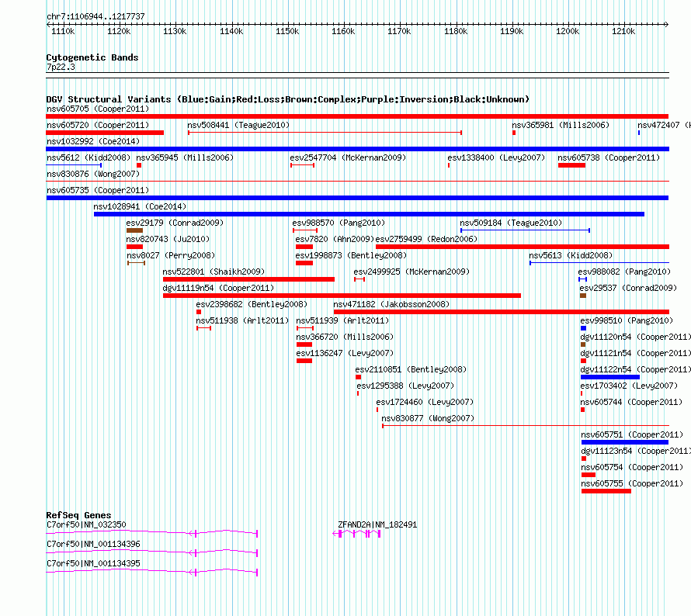The height and width of the screenshot is (616, 691).
Task: Select esv1338400 (Levy2007) label
Action: [496, 157]
